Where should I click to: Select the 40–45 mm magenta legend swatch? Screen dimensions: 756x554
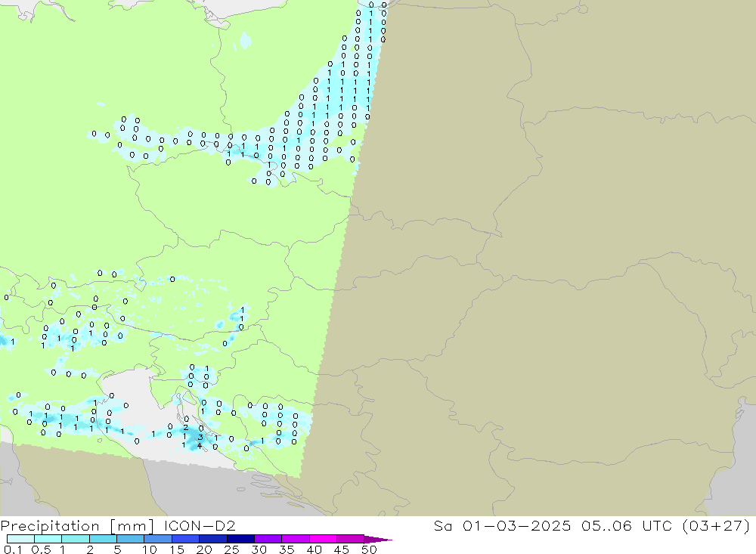coord(323,539)
